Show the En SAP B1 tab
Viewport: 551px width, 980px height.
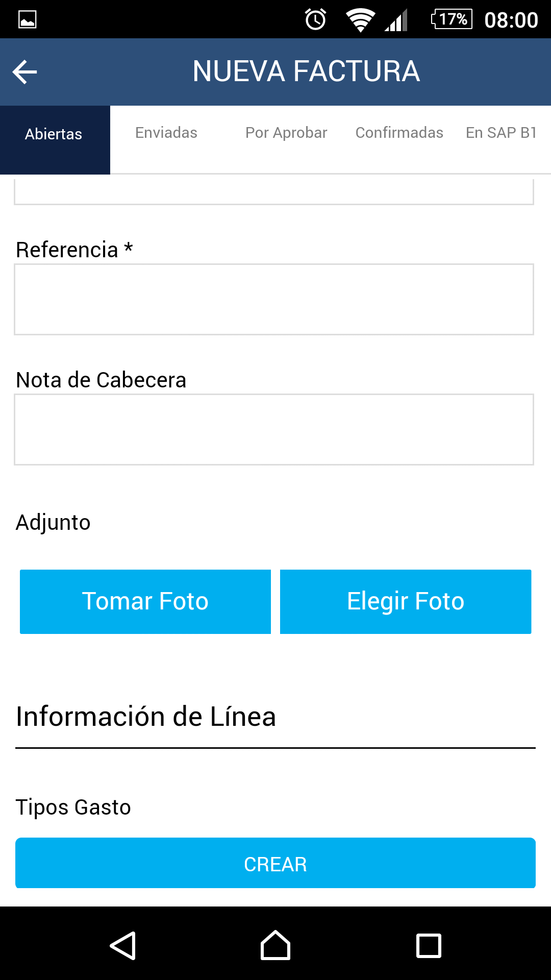pyautogui.click(x=501, y=133)
